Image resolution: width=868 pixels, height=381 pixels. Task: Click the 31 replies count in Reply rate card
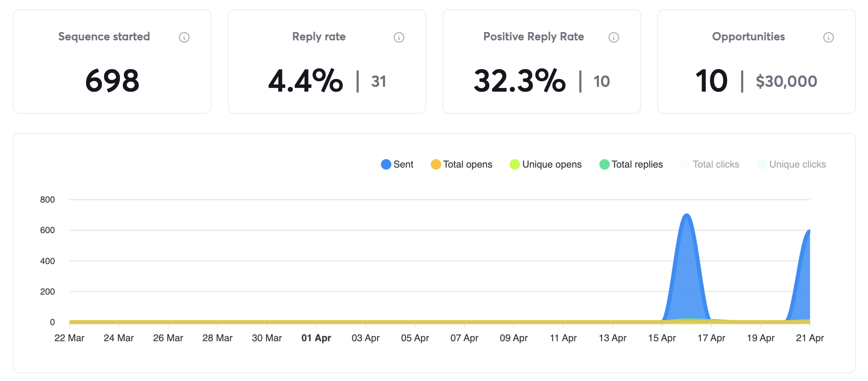pyautogui.click(x=378, y=81)
